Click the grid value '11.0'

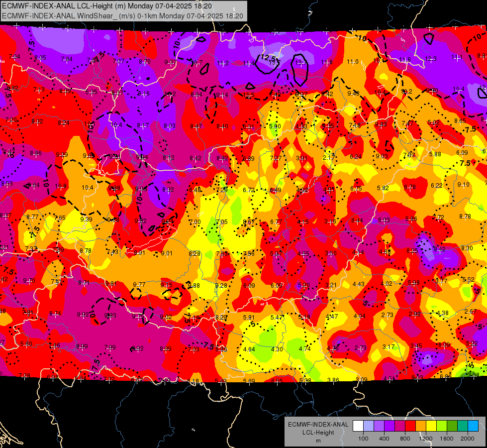click(353, 62)
